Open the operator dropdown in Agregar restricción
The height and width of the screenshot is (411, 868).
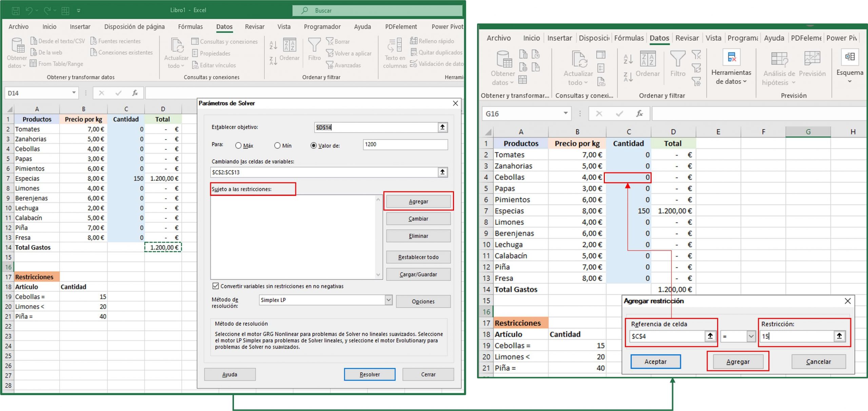[751, 336]
